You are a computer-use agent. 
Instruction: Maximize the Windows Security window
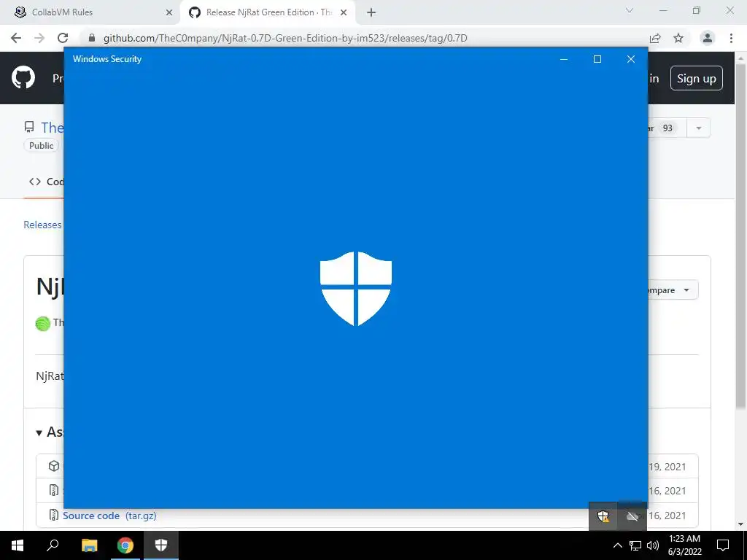pos(597,59)
